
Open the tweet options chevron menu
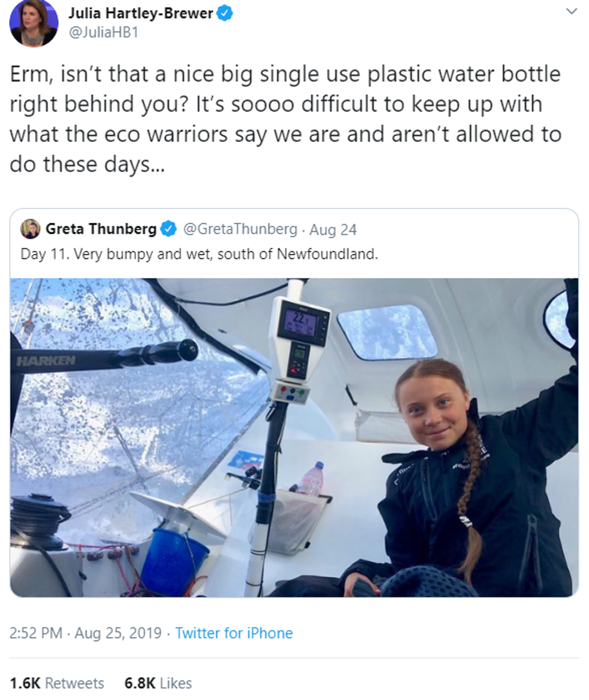click(571, 11)
